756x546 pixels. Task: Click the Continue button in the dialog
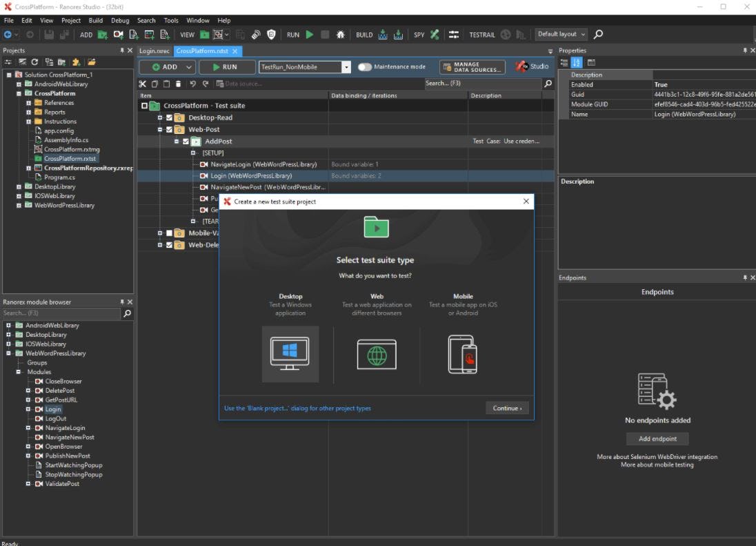tap(507, 408)
